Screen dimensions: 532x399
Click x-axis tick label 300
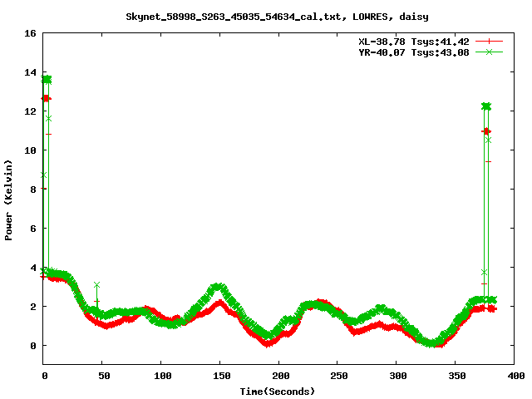click(398, 376)
